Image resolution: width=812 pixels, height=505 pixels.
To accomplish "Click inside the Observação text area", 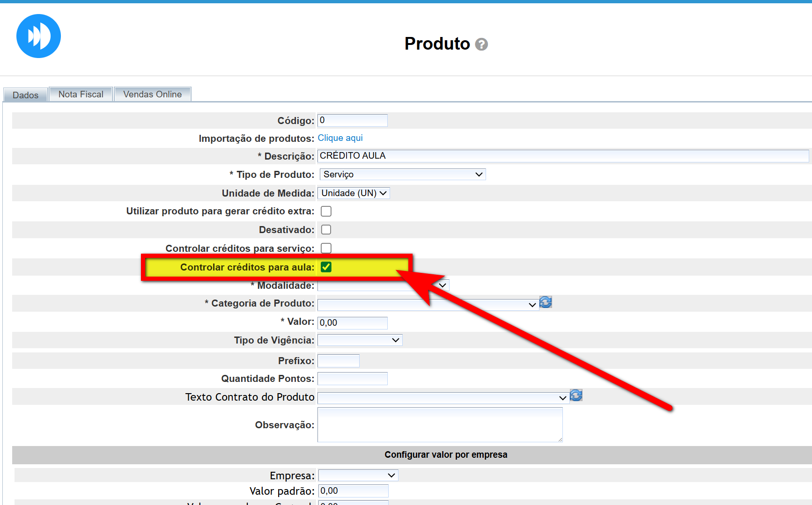I will 440,424.
